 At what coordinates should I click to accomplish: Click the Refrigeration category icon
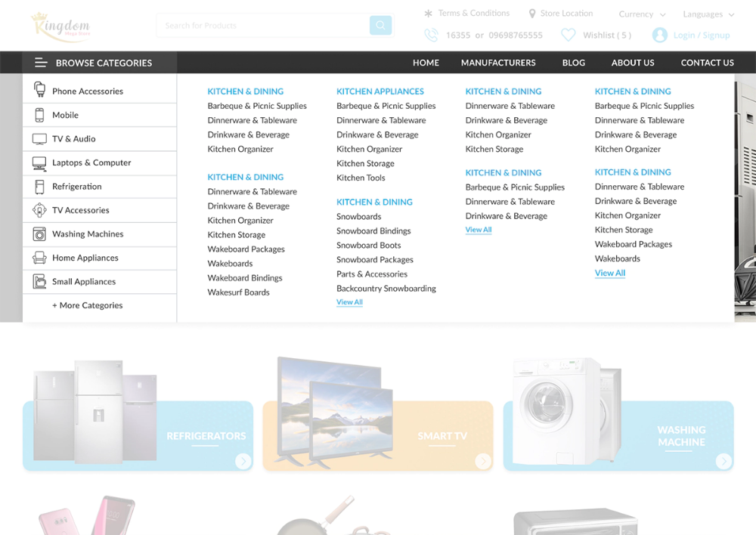39,187
